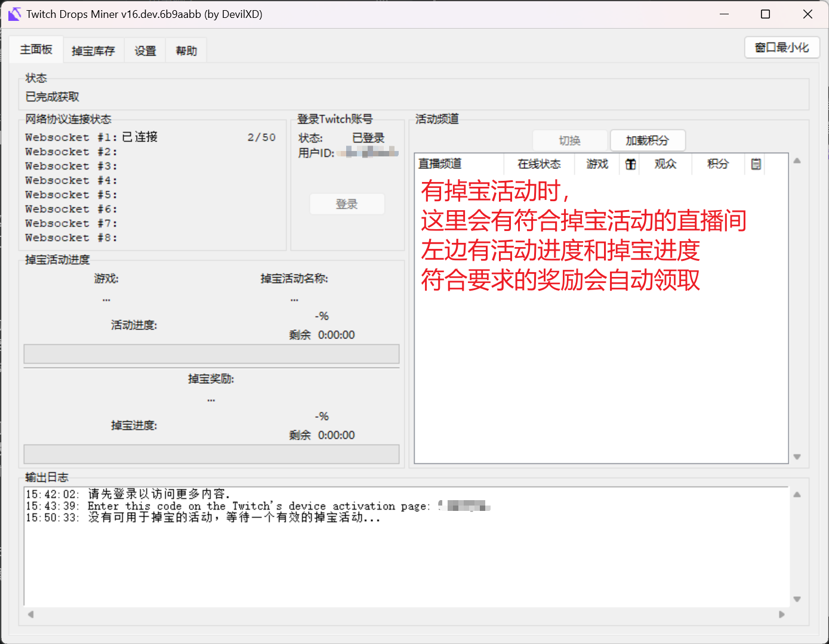Click output log scrollbar up arrow
Image resolution: width=829 pixels, height=644 pixels.
click(797, 494)
